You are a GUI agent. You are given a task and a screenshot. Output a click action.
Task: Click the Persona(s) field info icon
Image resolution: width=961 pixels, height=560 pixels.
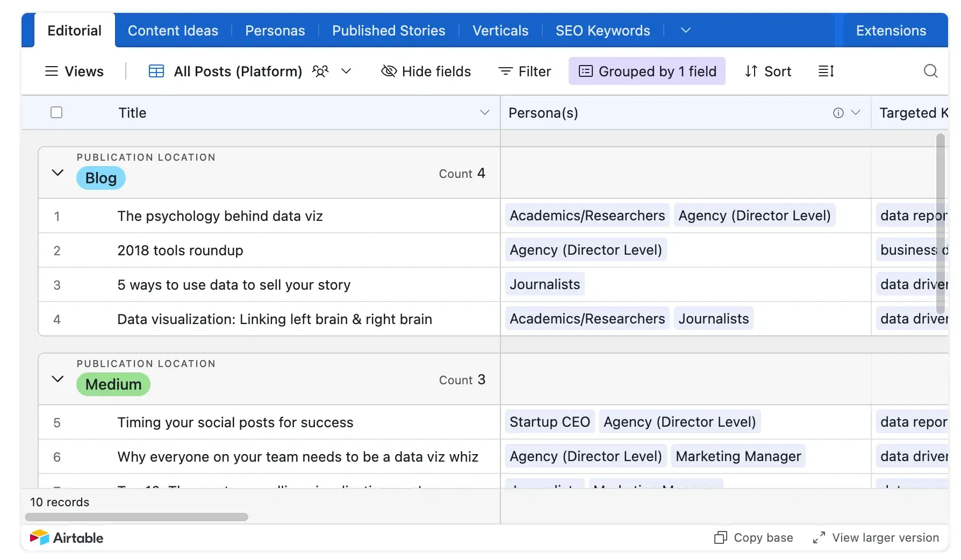[x=838, y=112]
